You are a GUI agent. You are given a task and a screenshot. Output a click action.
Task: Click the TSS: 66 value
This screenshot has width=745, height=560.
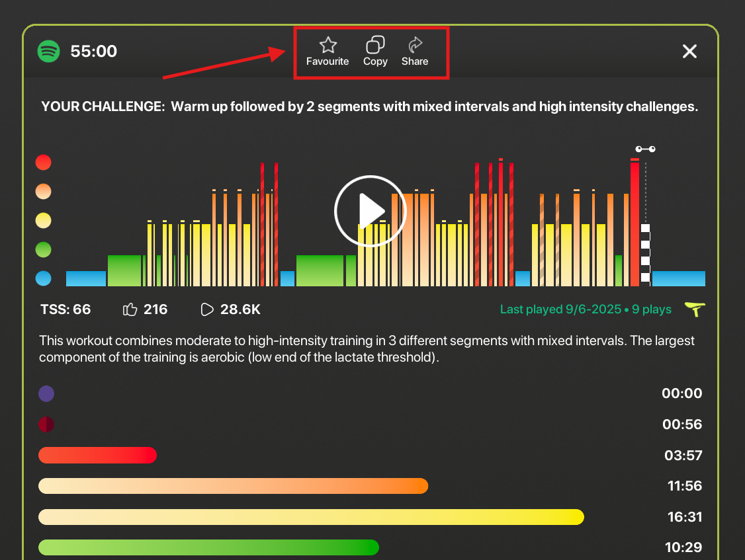tap(66, 309)
